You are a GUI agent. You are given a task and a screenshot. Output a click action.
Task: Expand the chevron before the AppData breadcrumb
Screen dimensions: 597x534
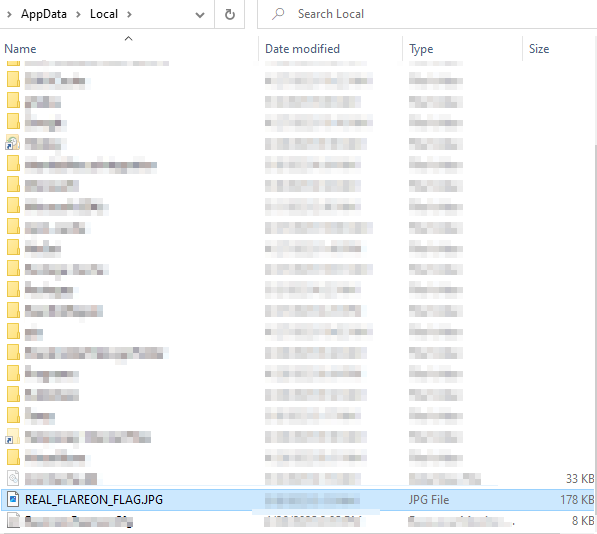point(9,14)
